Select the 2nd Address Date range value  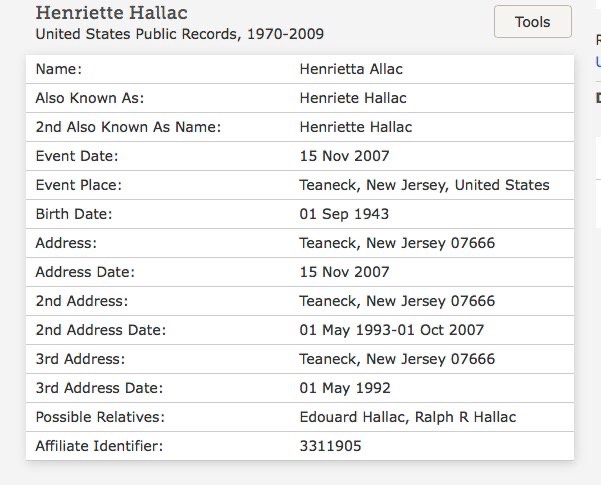(x=392, y=330)
